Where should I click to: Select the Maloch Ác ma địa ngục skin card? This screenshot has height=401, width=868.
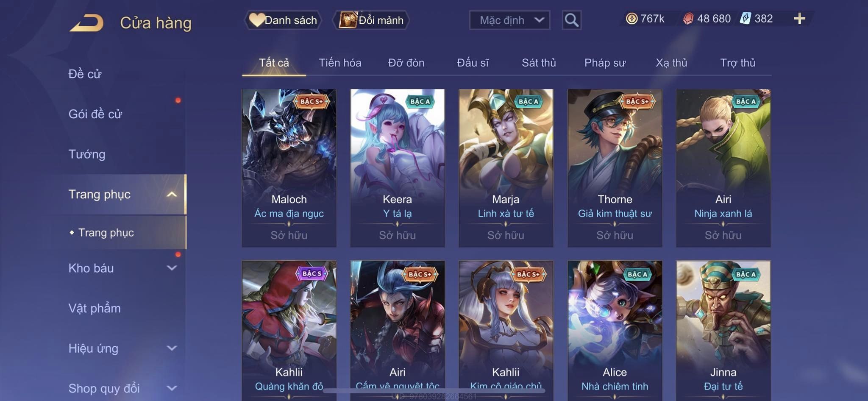coord(289,168)
